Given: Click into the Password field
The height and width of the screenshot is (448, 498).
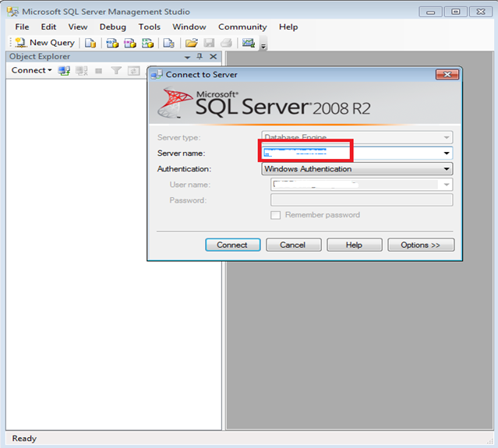Looking at the screenshot, I should point(362,200).
